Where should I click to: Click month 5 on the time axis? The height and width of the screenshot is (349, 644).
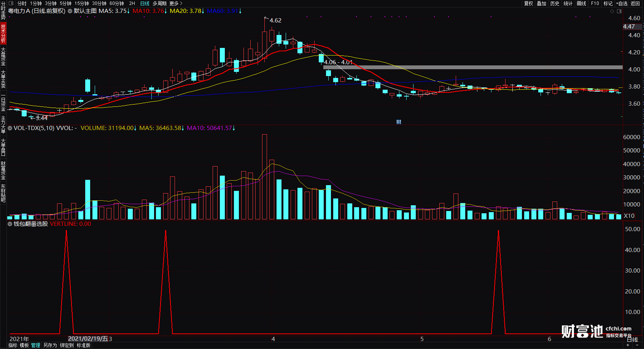[422, 339]
